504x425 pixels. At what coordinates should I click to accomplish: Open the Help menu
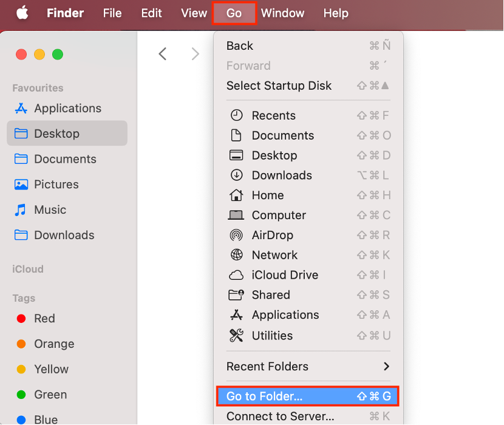point(336,13)
